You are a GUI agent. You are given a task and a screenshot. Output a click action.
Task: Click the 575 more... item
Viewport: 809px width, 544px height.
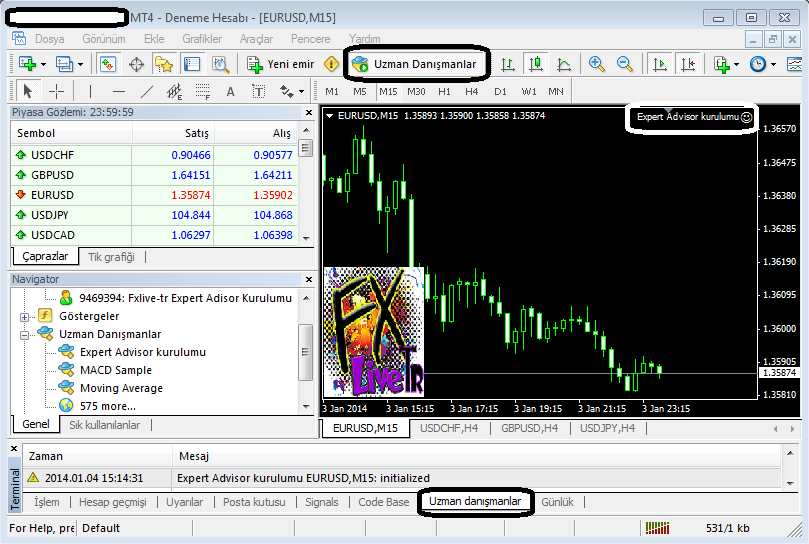pyautogui.click(x=107, y=406)
